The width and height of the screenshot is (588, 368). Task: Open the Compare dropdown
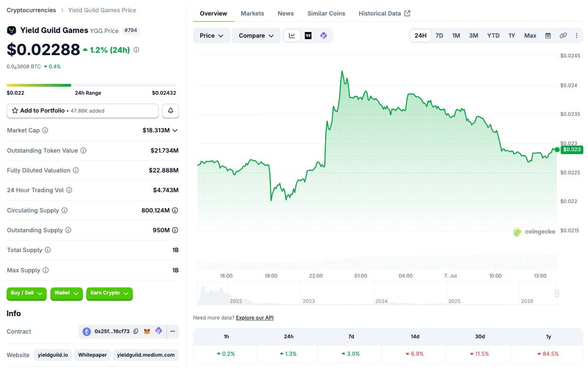click(x=256, y=35)
